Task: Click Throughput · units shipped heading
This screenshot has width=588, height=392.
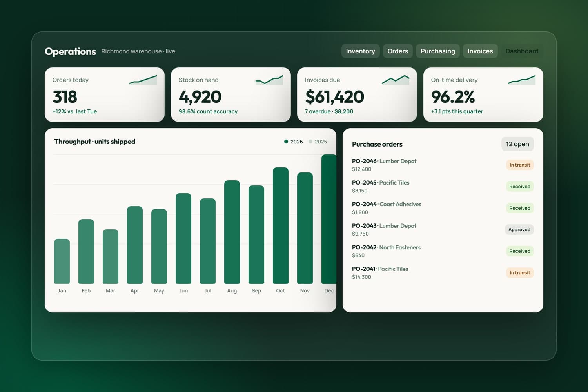Action: [94, 142]
